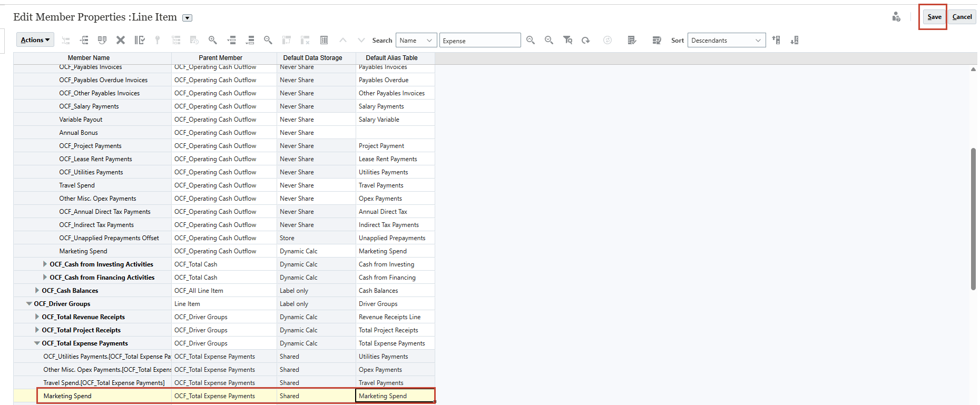Click the Zoom Out magnifier with minus

tap(268, 40)
